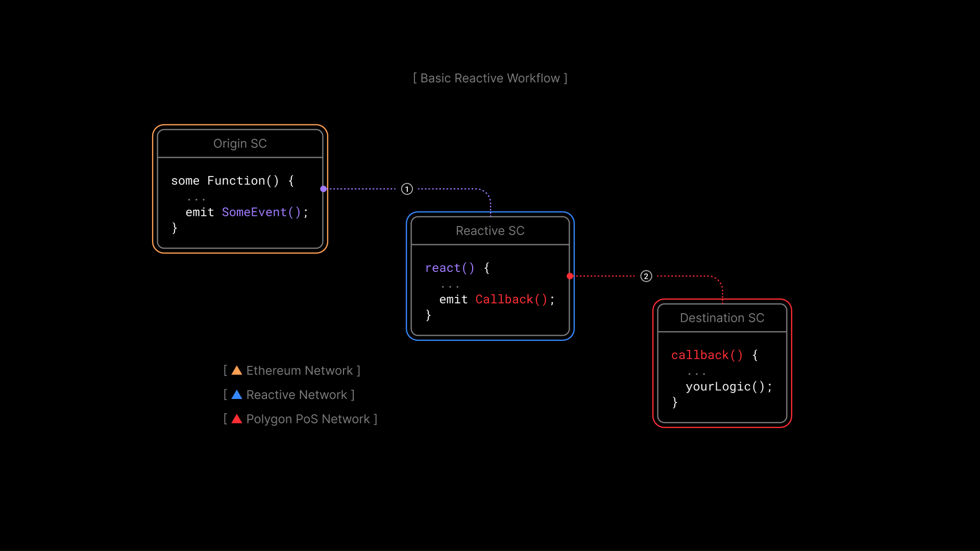Click the purple react() function text
The width and height of the screenshot is (980, 551).
(x=450, y=268)
